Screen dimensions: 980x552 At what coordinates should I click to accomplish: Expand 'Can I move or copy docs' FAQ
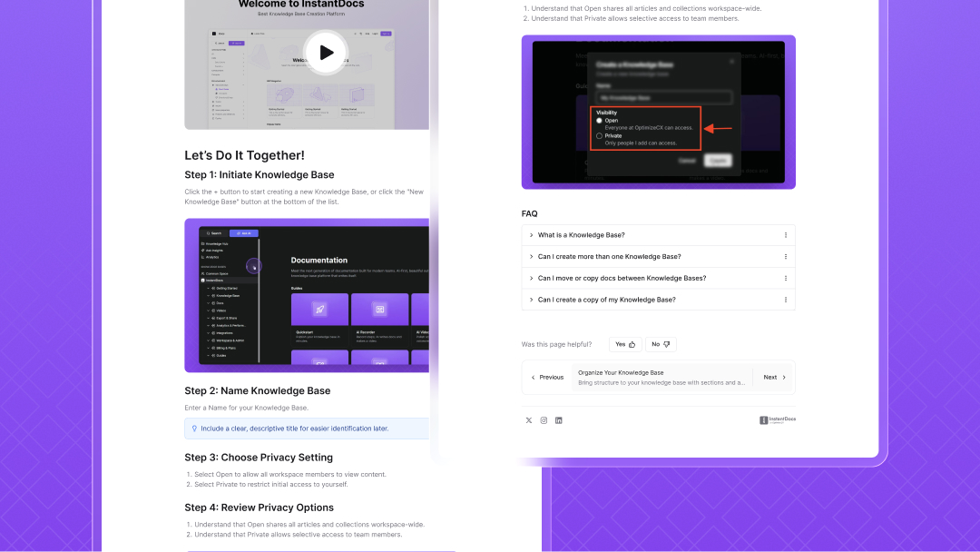pos(658,278)
